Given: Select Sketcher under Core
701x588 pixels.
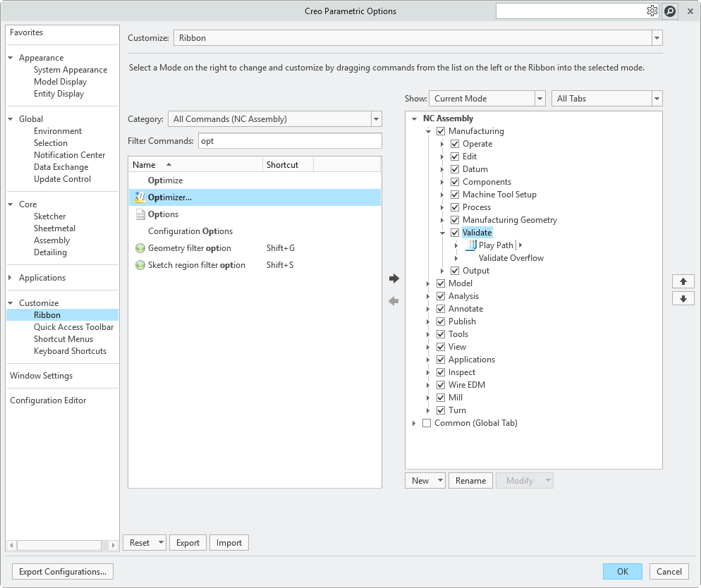Looking at the screenshot, I should (x=49, y=216).
